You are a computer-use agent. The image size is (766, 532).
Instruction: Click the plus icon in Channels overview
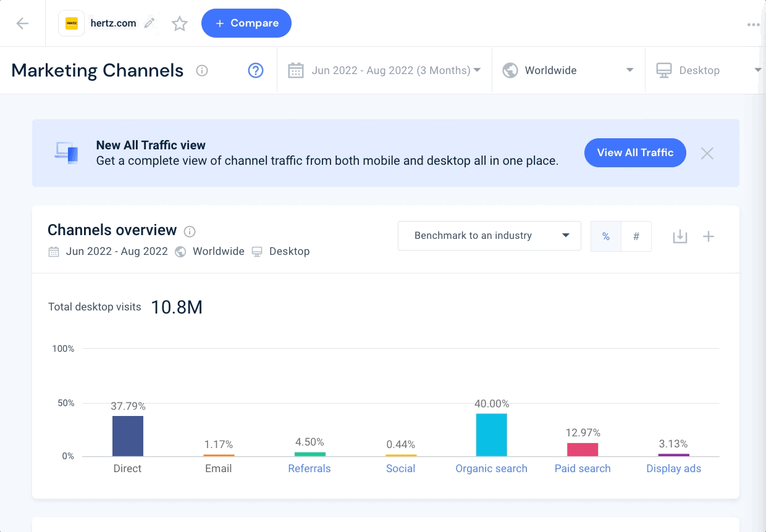709,236
